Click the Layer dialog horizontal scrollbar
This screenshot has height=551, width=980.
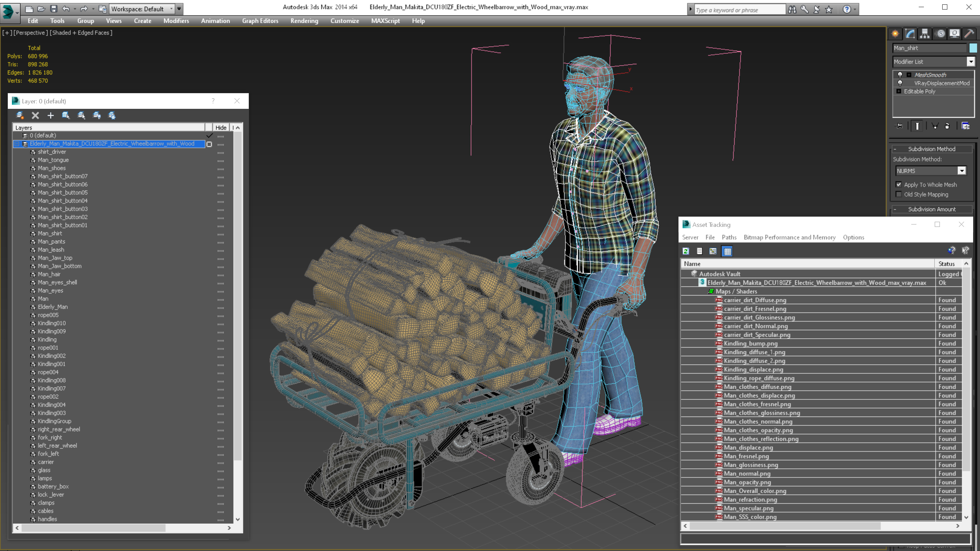tap(94, 528)
